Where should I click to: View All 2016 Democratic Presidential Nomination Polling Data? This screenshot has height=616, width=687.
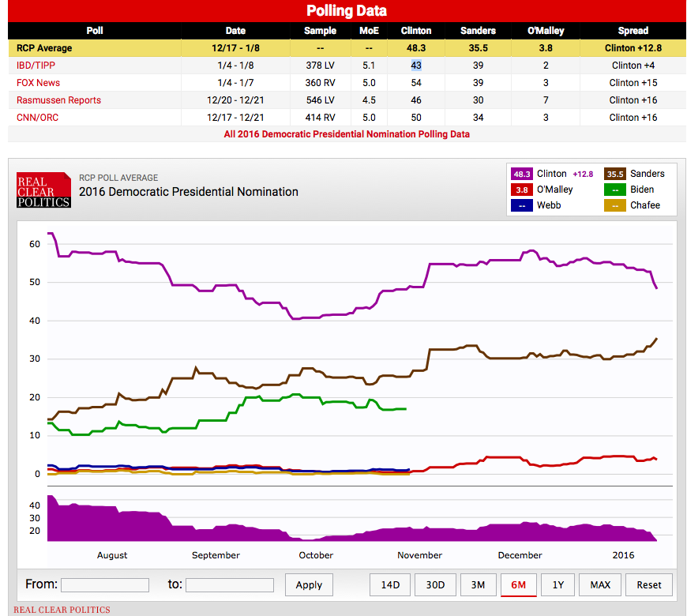click(347, 134)
